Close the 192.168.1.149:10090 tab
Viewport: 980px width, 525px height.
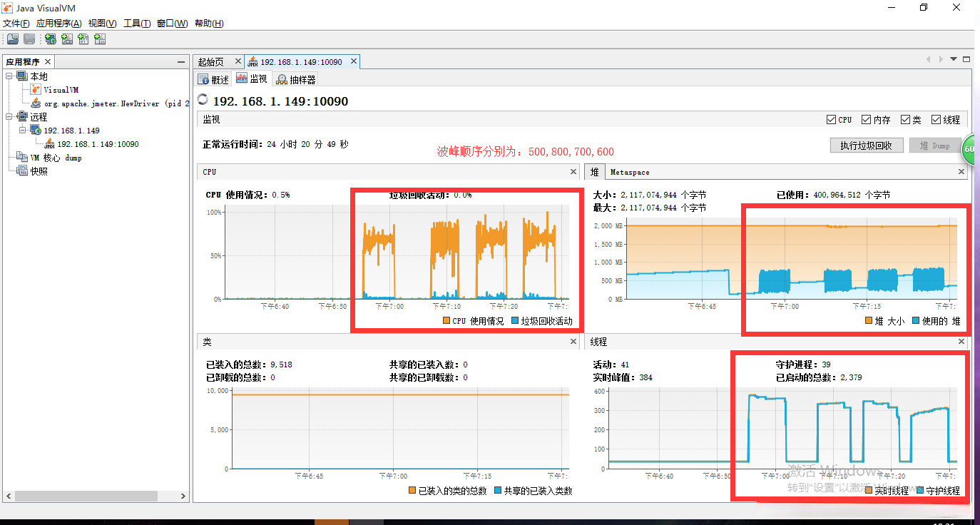[x=353, y=61]
